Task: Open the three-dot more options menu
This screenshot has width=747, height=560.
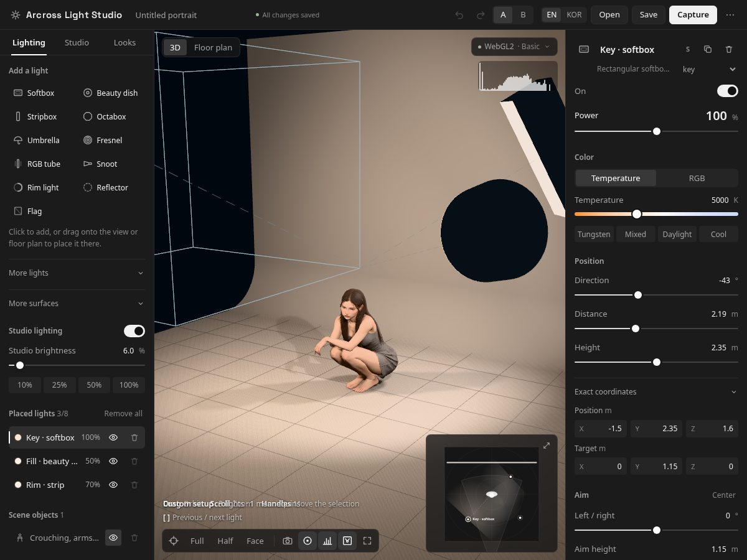Action: (x=730, y=15)
